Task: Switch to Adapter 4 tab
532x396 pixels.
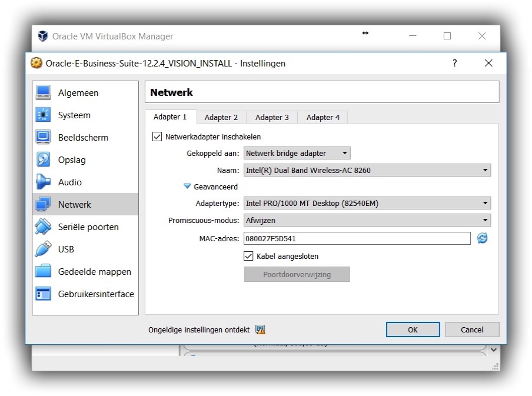Action: 322,118
